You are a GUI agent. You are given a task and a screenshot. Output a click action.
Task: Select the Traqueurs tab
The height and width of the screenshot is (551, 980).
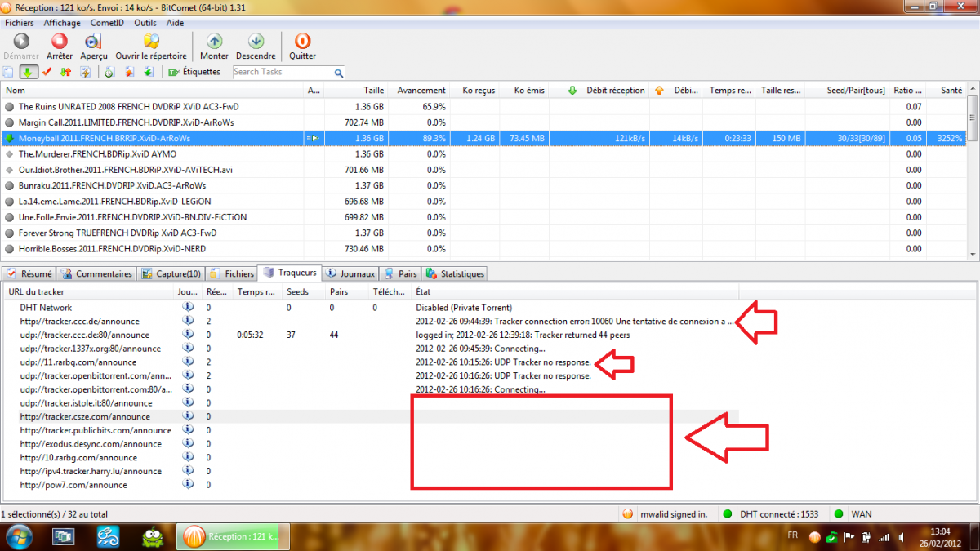coord(290,273)
